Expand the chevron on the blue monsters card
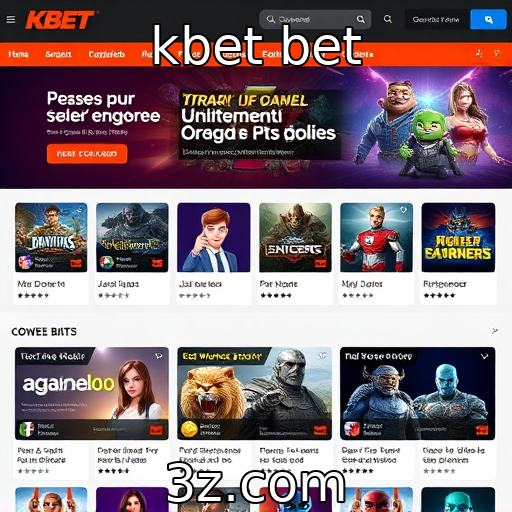This screenshot has height=512, width=512. click(x=484, y=356)
